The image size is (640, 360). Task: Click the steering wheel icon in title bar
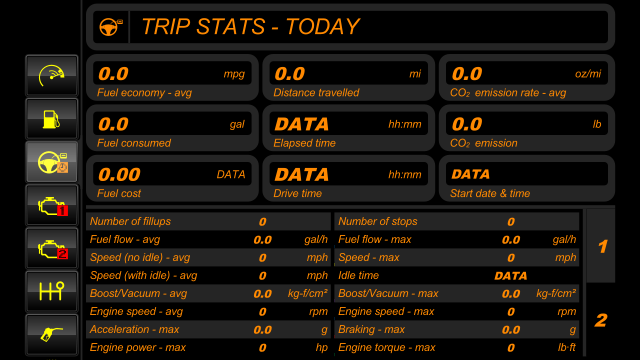tap(111, 27)
